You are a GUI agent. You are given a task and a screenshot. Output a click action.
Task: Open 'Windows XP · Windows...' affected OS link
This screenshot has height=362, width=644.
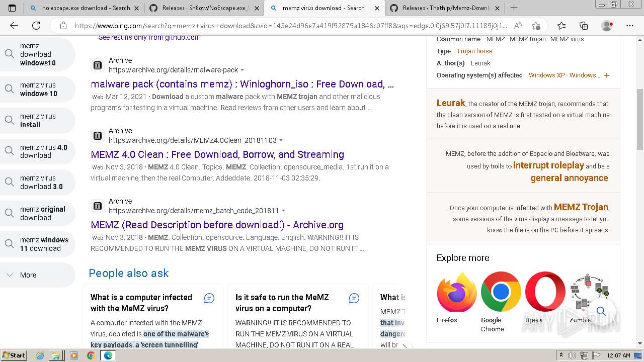coord(564,75)
